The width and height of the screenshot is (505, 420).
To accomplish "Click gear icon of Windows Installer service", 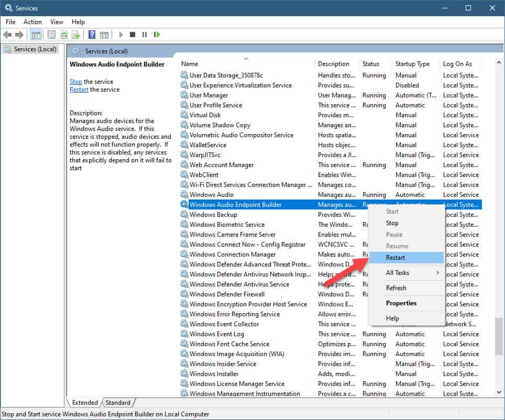I will click(x=184, y=373).
